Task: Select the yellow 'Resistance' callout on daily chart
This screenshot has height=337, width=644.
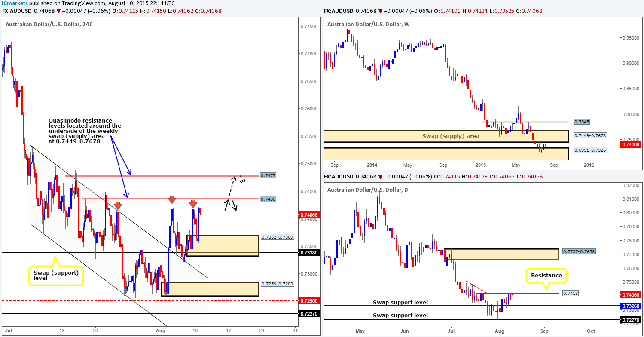Action: click(546, 275)
